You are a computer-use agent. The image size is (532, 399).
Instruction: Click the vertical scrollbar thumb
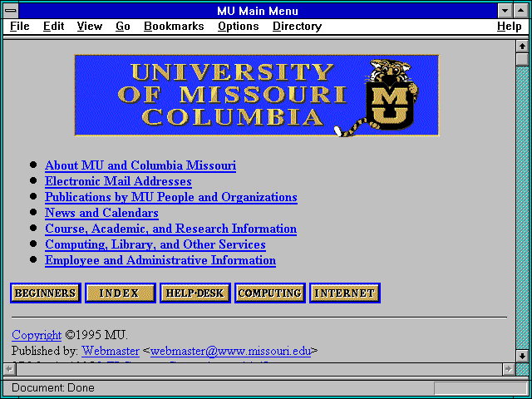(x=522, y=59)
